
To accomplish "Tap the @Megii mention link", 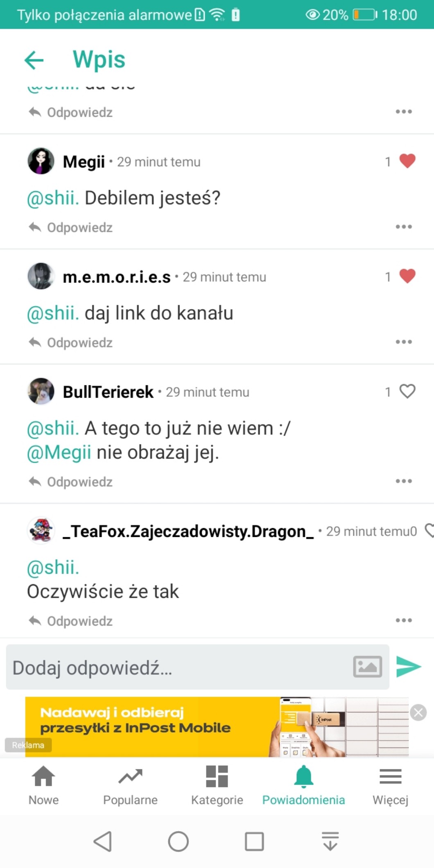I will pyautogui.click(x=59, y=453).
